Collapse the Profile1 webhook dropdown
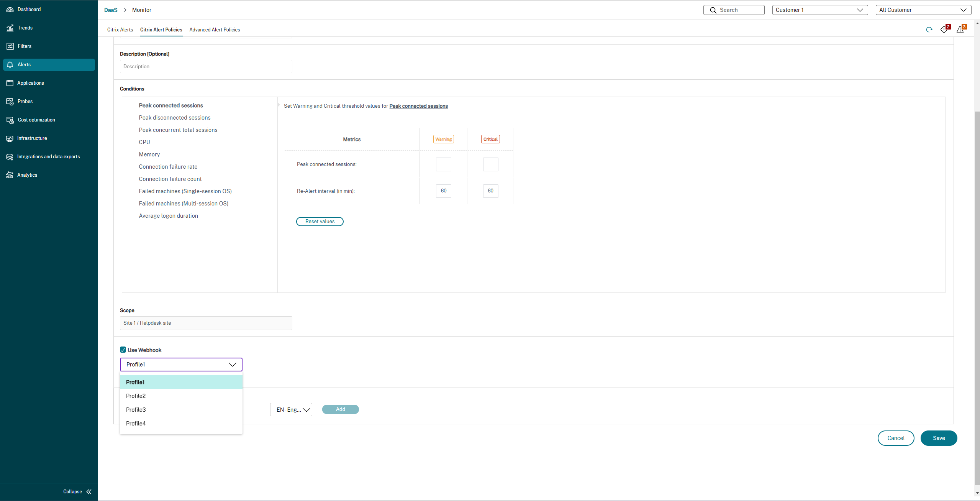This screenshot has height=501, width=980. point(181,365)
